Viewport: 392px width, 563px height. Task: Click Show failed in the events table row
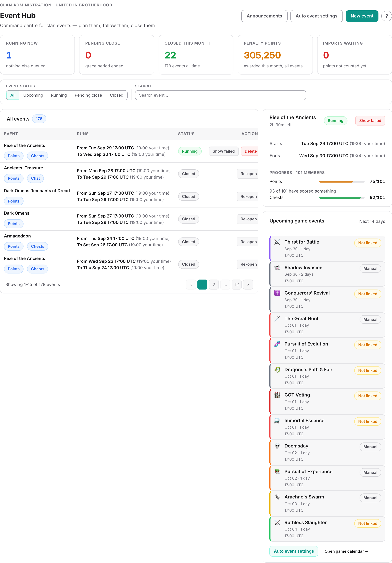pyautogui.click(x=223, y=151)
